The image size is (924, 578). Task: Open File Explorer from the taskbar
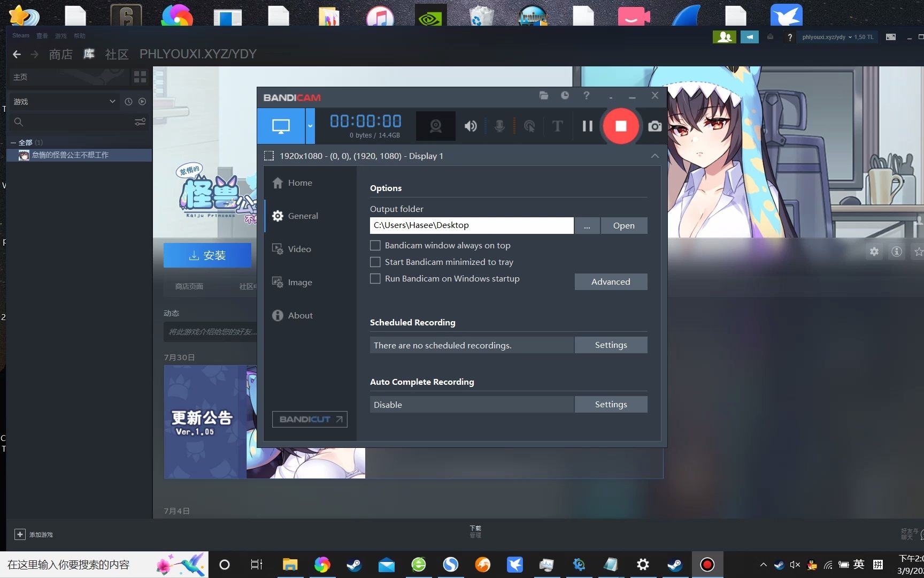point(290,565)
